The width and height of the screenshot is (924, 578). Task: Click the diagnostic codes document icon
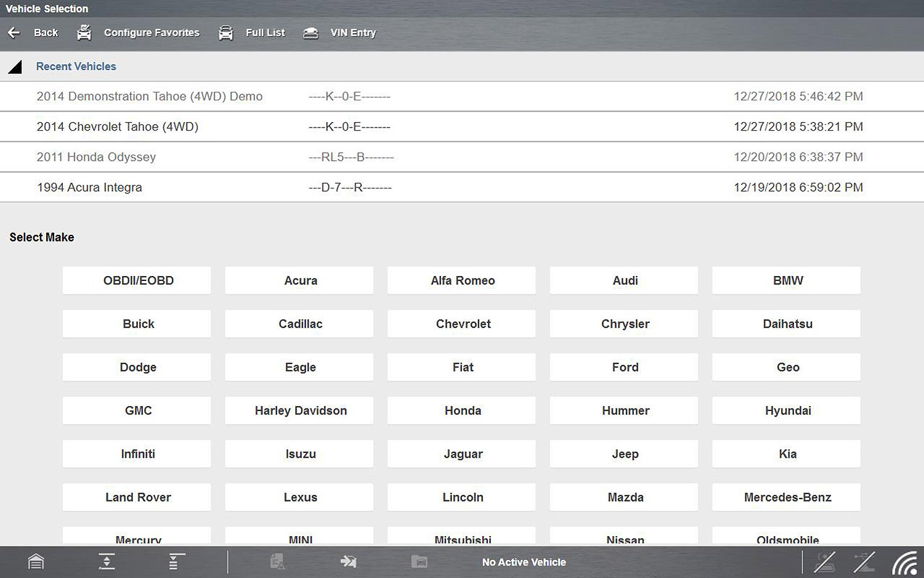pos(277,561)
